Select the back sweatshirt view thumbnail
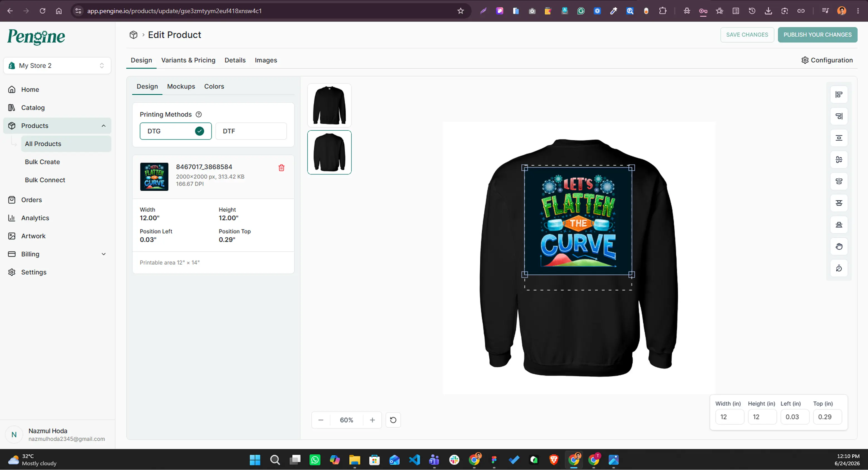 pyautogui.click(x=329, y=153)
